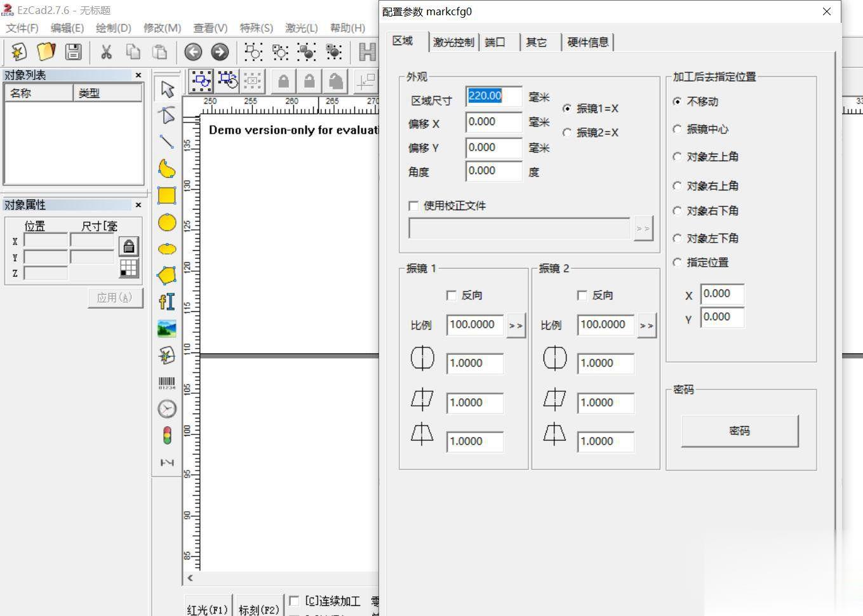863x616 pixels.
Task: Select the traffic light output port tool
Action: [x=167, y=436]
